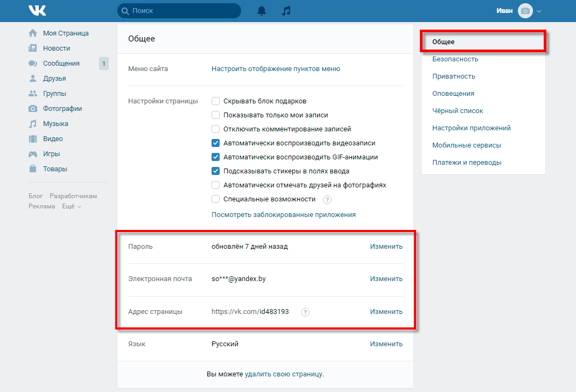Open the Чёрный список tab
The width and height of the screenshot is (576, 392).
(483, 110)
